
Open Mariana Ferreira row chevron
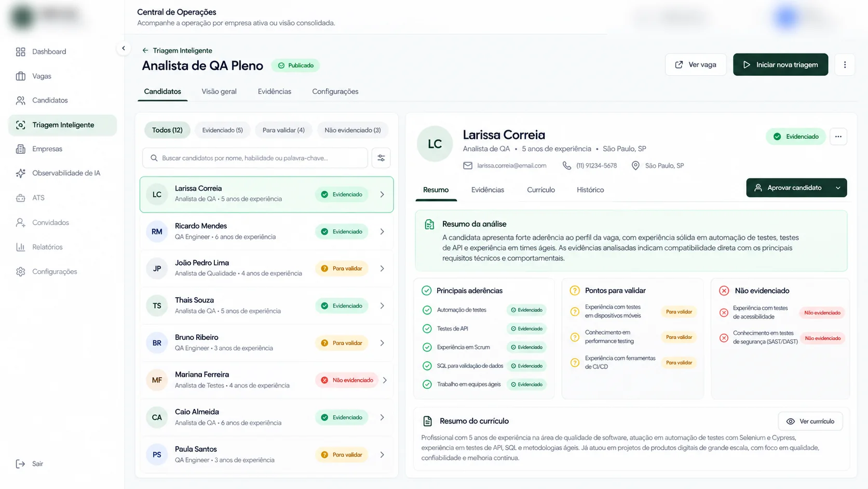point(385,380)
